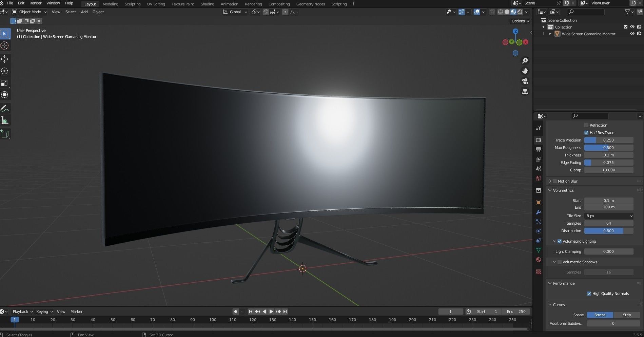Open the Render properties tab

click(539, 140)
